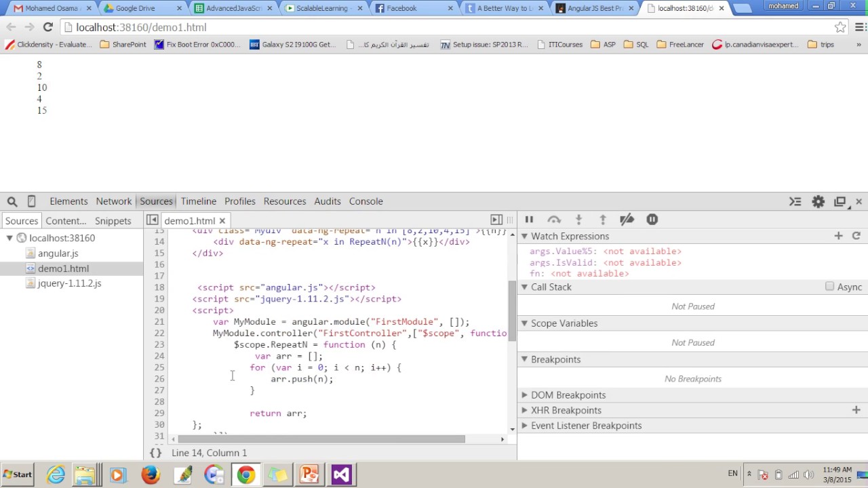Add an XHR breakpoint
868x488 pixels.
pyautogui.click(x=856, y=410)
